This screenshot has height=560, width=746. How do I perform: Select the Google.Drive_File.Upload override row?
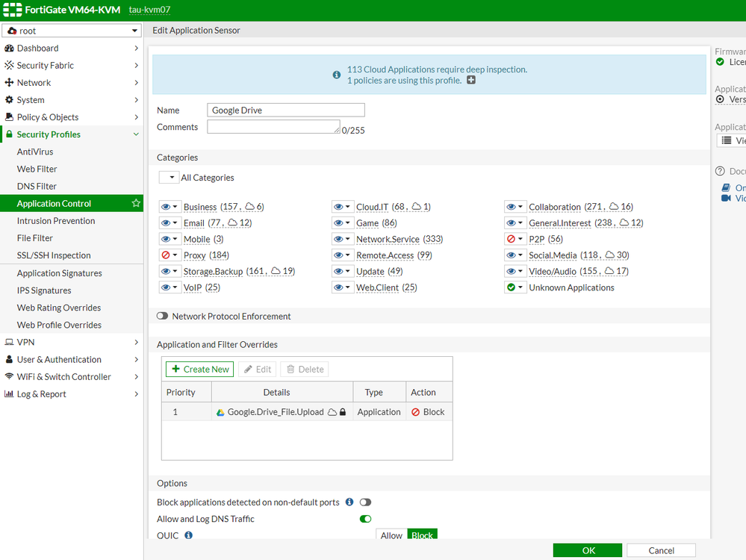[x=307, y=412]
